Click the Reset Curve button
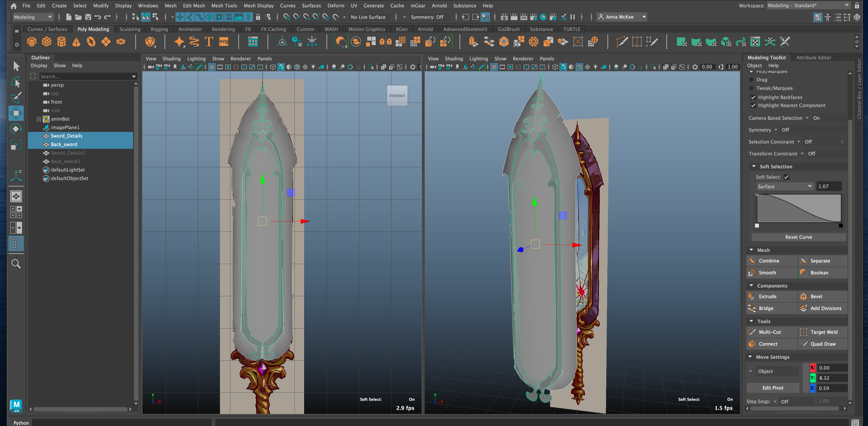The height and width of the screenshot is (426, 868). [798, 237]
